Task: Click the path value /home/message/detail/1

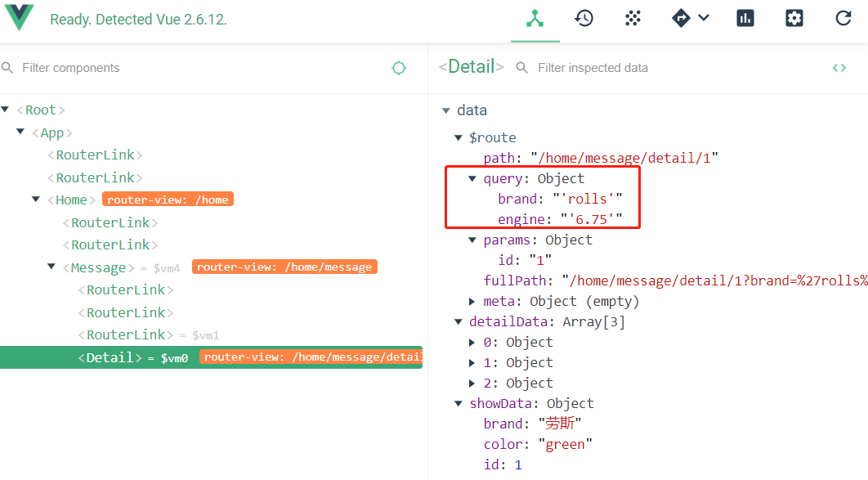Action: tap(624, 159)
